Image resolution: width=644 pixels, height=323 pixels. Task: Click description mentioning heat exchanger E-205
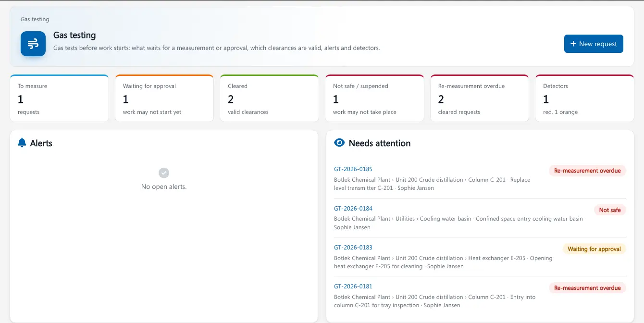(x=443, y=262)
